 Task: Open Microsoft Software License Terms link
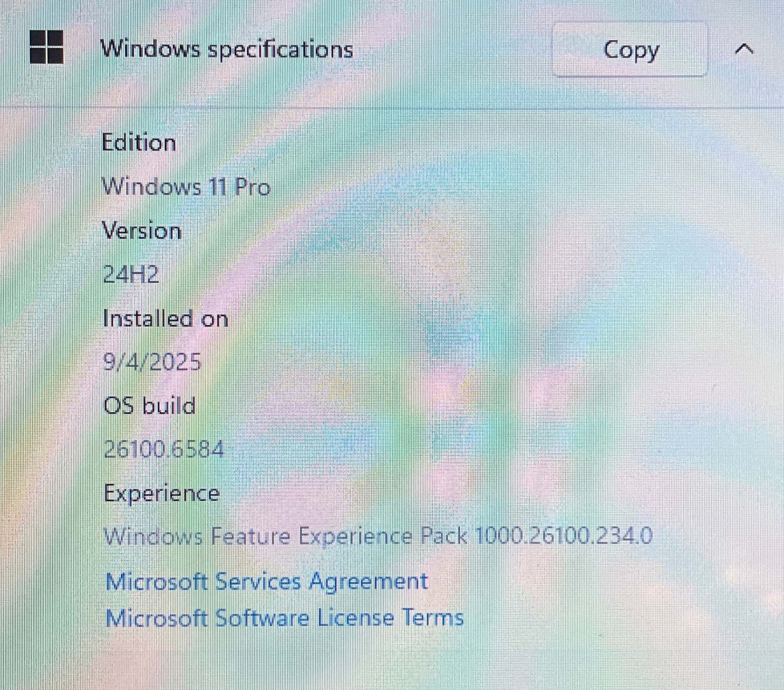click(285, 617)
